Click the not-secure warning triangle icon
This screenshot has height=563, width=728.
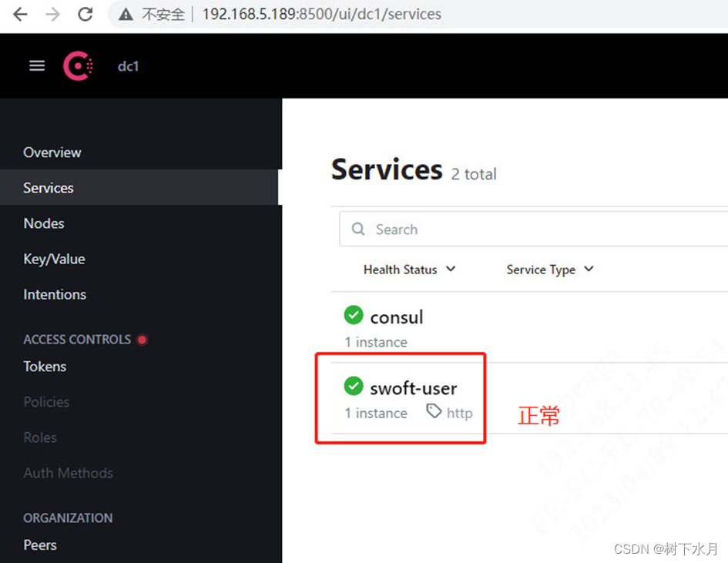tap(126, 15)
